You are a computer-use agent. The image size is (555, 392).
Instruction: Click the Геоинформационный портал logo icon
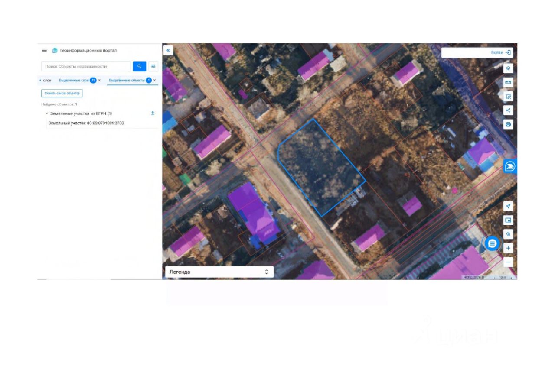point(55,50)
